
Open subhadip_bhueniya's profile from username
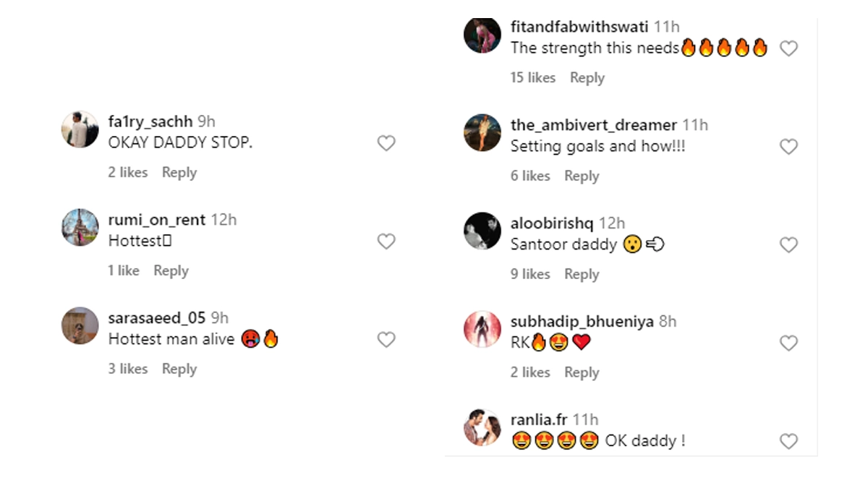pyautogui.click(x=582, y=322)
